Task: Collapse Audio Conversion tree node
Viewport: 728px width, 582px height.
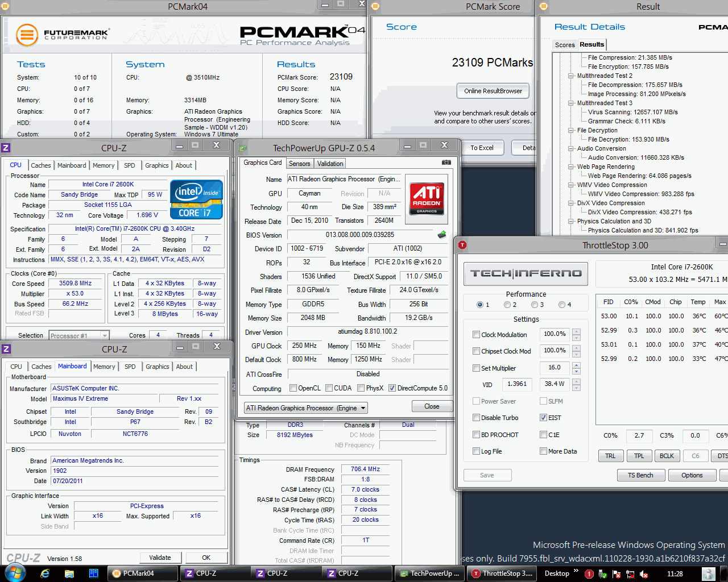Action: coord(570,148)
